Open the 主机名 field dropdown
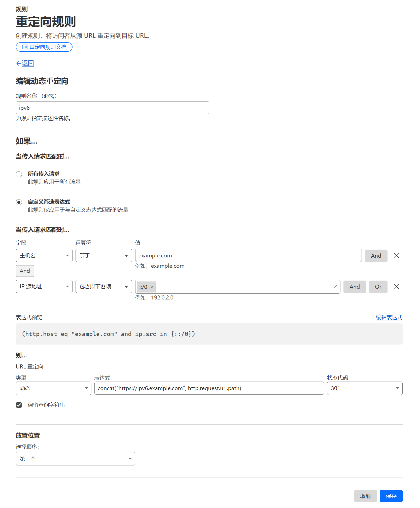This screenshot has width=420, height=508. [44, 256]
